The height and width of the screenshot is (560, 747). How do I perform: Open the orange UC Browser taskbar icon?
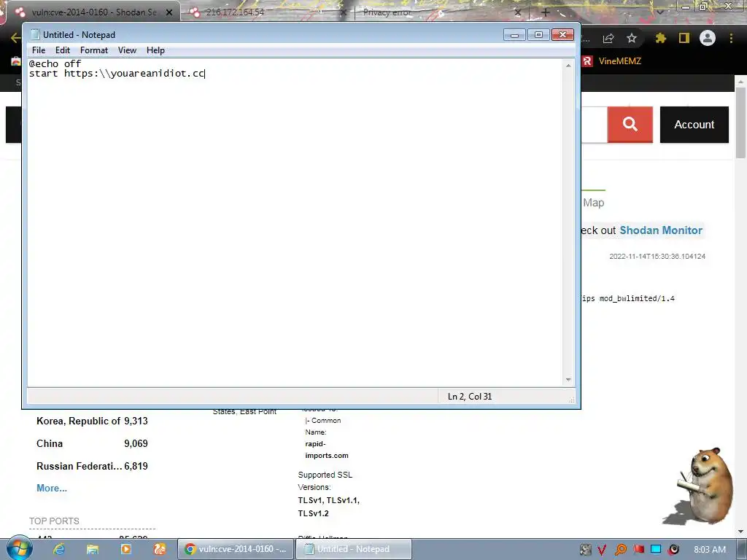(160, 549)
